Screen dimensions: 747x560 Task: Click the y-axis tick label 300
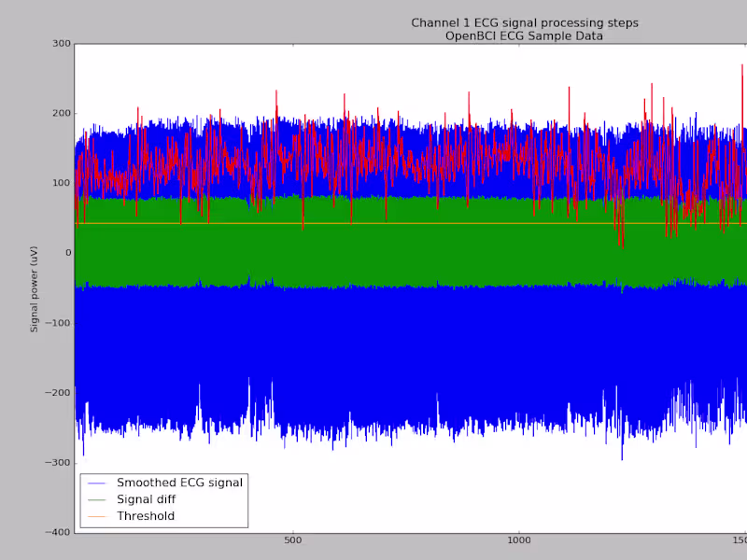pos(62,43)
